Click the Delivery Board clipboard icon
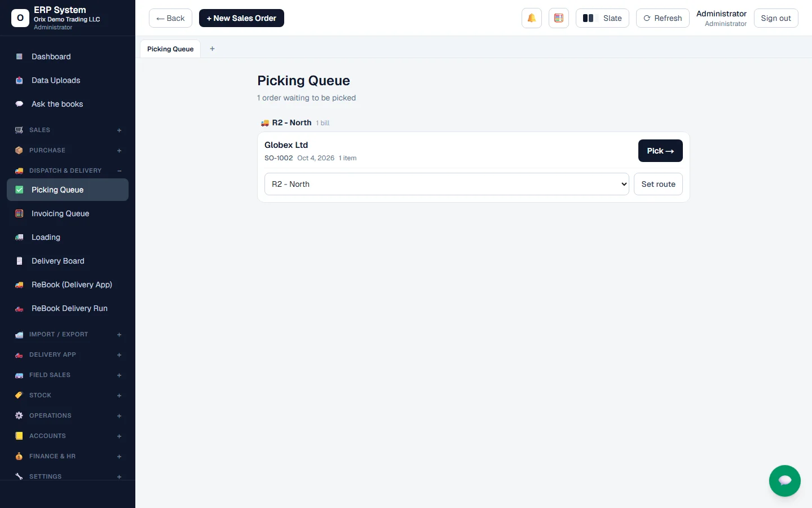The width and height of the screenshot is (812, 508). pyautogui.click(x=19, y=261)
